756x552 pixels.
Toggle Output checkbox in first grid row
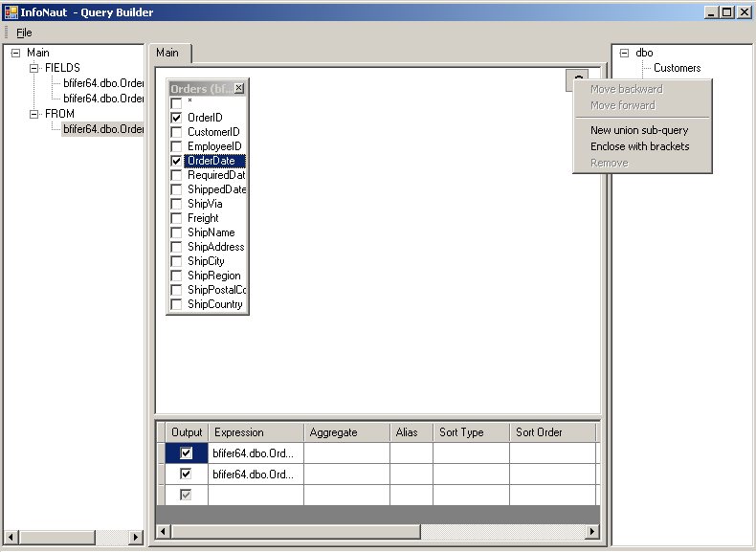pos(186,453)
